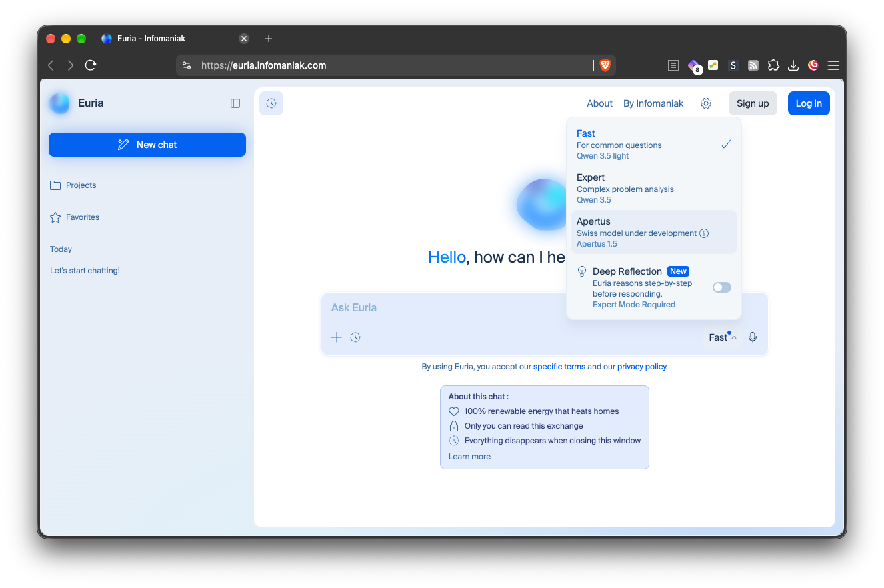Select the Fast model option
884x588 pixels.
tap(654, 145)
